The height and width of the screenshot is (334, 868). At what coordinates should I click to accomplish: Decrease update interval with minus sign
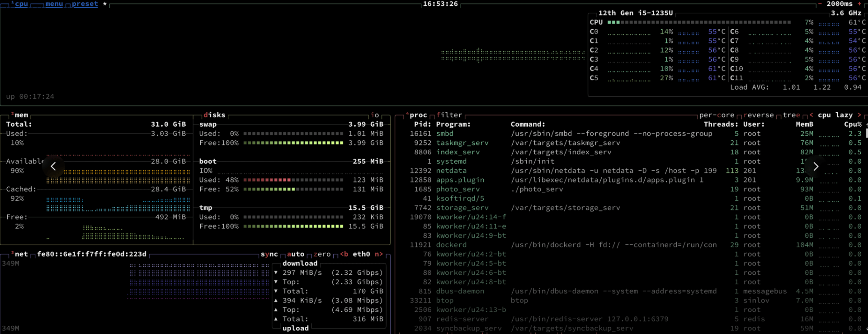(x=820, y=4)
